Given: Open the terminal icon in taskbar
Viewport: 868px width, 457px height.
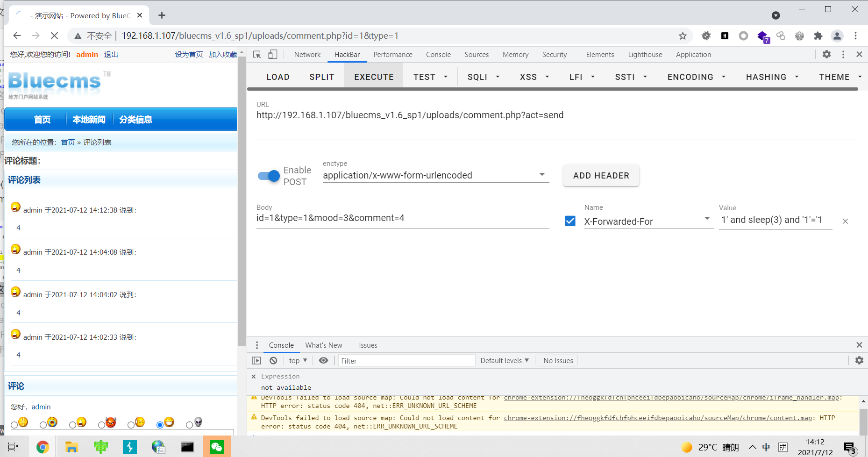Looking at the screenshot, I should (x=187, y=447).
